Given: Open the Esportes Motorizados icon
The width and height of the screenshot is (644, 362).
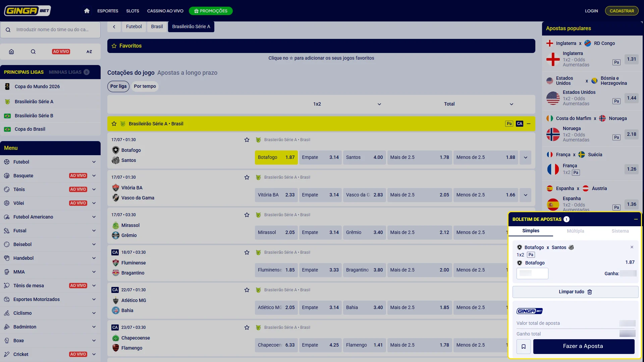Looking at the screenshot, I should click(7, 299).
